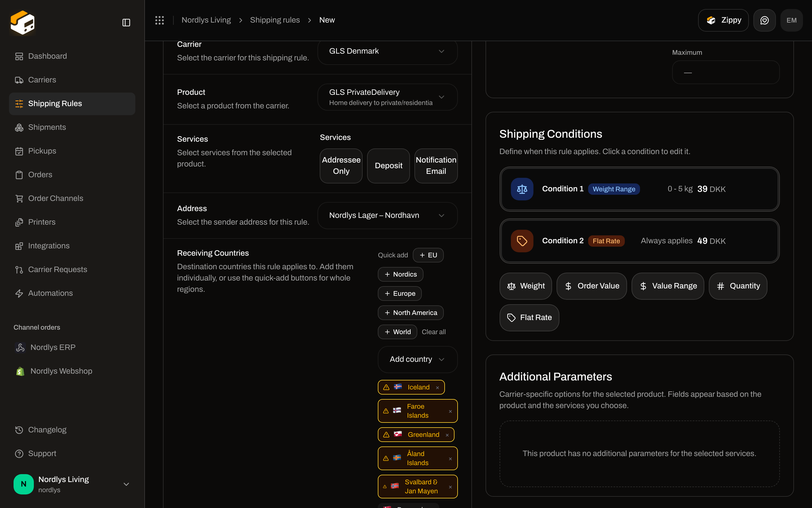
Task: Click the Iceland flag icon
Action: [398, 387]
